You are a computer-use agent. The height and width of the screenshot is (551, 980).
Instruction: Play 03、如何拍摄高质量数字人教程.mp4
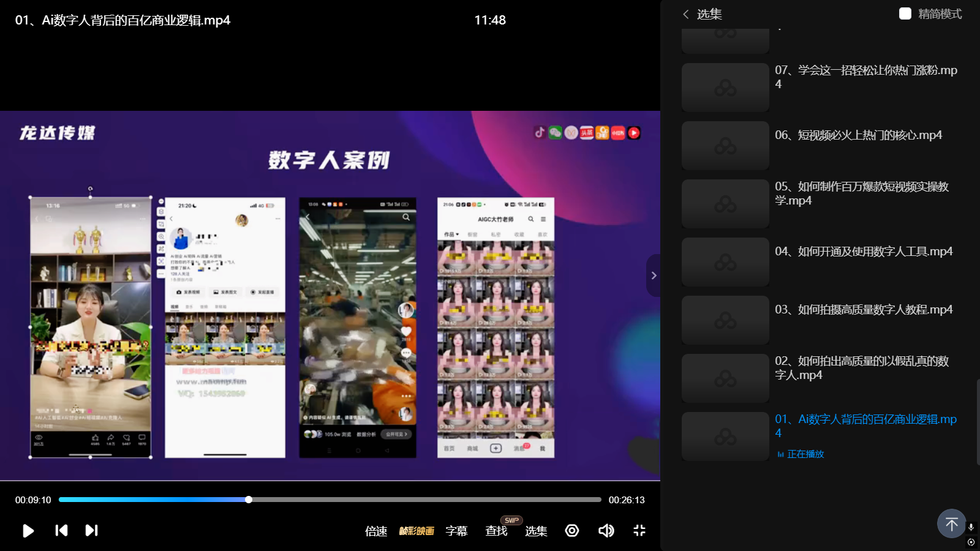pyautogui.click(x=863, y=310)
